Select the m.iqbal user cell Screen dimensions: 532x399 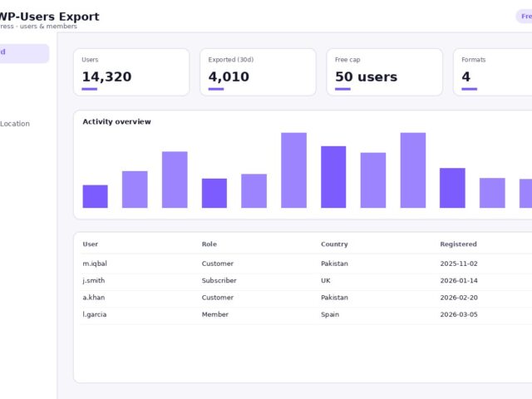[x=95, y=264]
